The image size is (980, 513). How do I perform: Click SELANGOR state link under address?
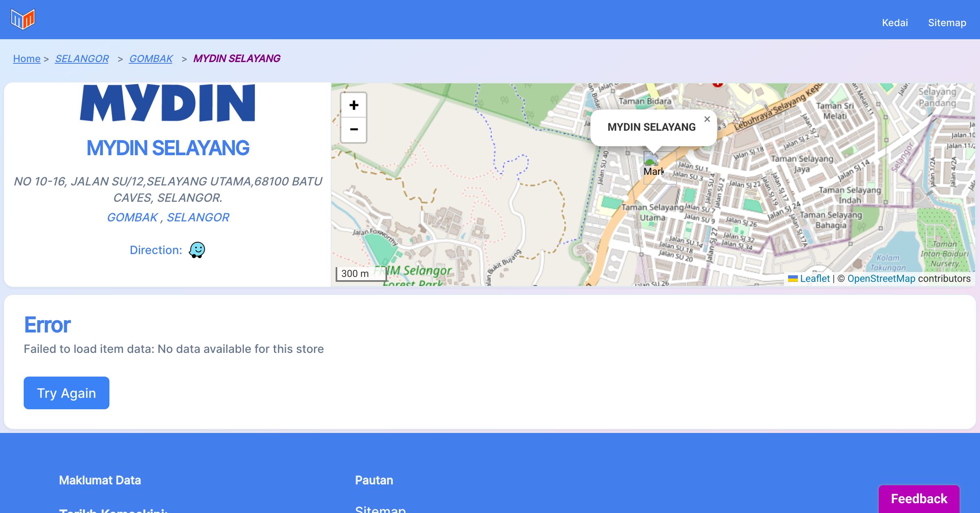click(198, 217)
